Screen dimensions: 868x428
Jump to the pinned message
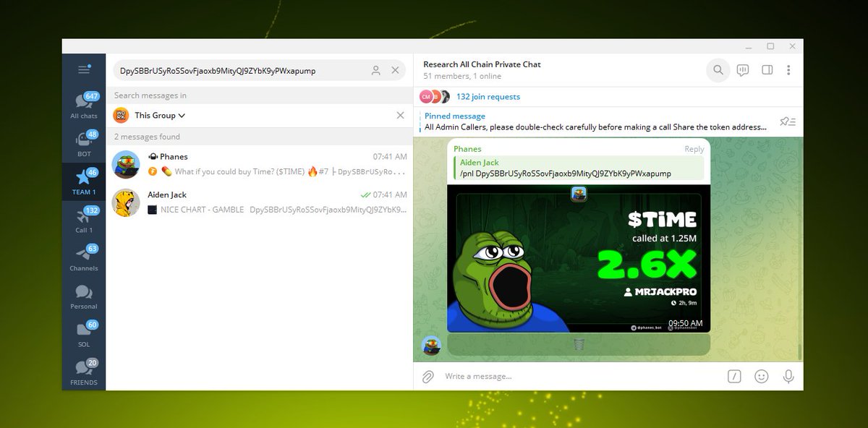coord(595,121)
